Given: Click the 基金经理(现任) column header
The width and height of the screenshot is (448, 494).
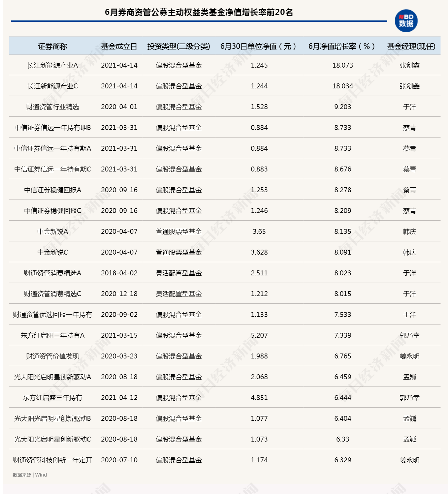Looking at the screenshot, I should (x=411, y=46).
